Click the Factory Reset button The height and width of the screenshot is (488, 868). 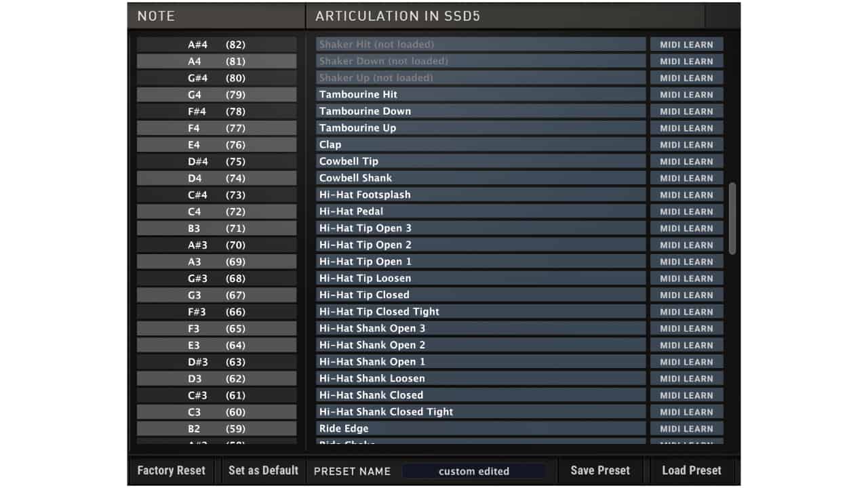tap(171, 470)
